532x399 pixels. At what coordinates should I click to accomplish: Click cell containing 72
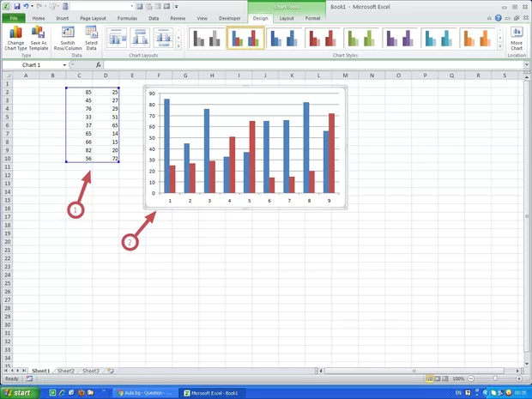click(x=106, y=159)
